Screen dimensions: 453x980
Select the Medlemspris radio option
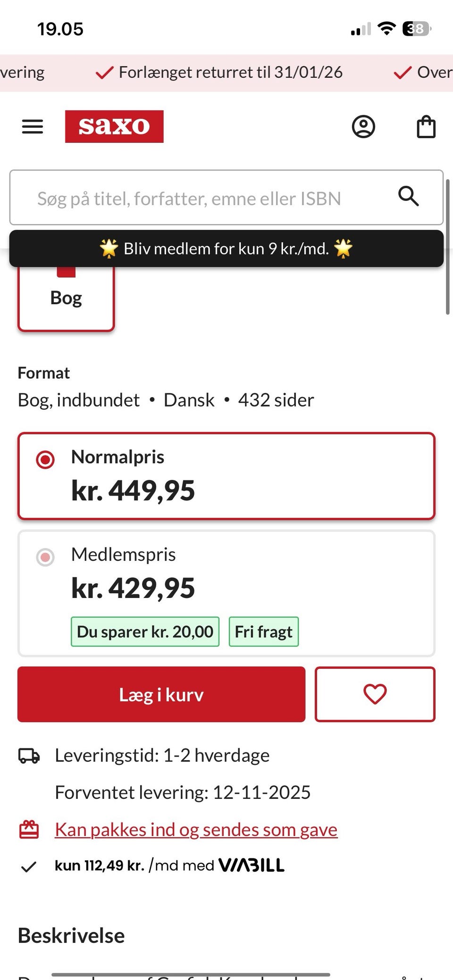(45, 557)
